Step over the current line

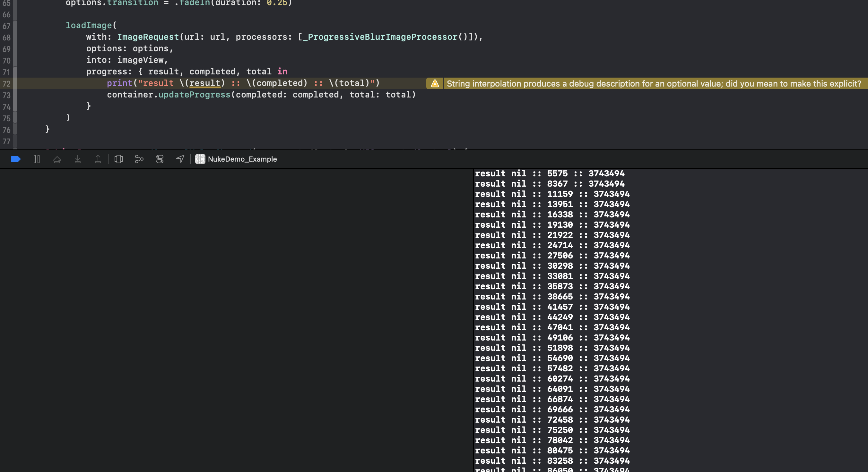click(x=57, y=159)
